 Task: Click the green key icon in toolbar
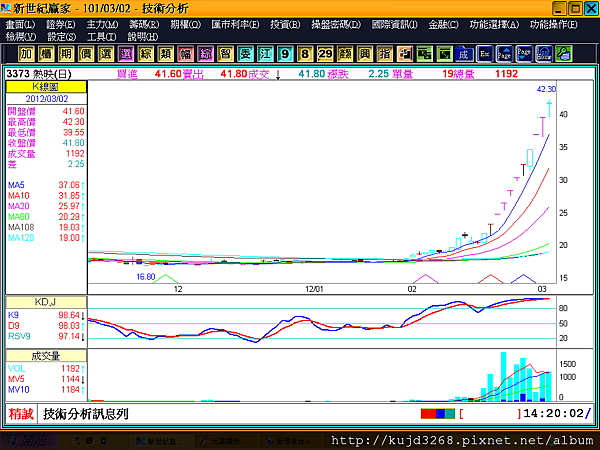coord(564,54)
